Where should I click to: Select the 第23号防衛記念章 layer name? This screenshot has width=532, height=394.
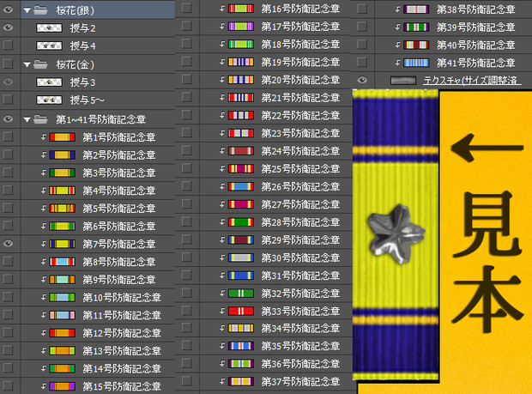coord(300,133)
